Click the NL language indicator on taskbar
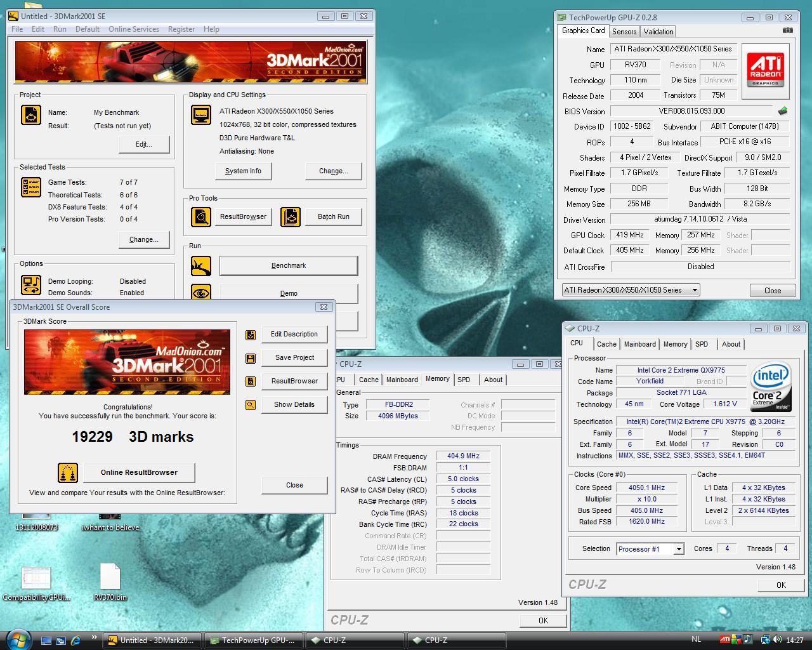The height and width of the screenshot is (650, 812). point(696,640)
